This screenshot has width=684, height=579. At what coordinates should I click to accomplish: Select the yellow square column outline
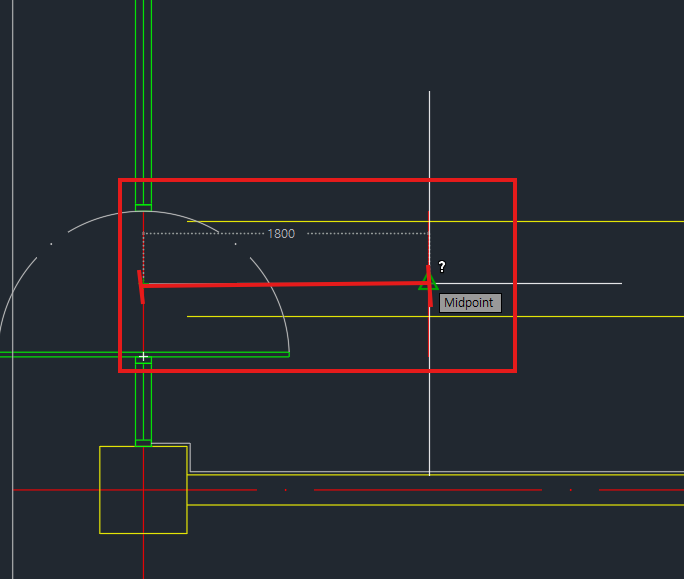tap(144, 490)
